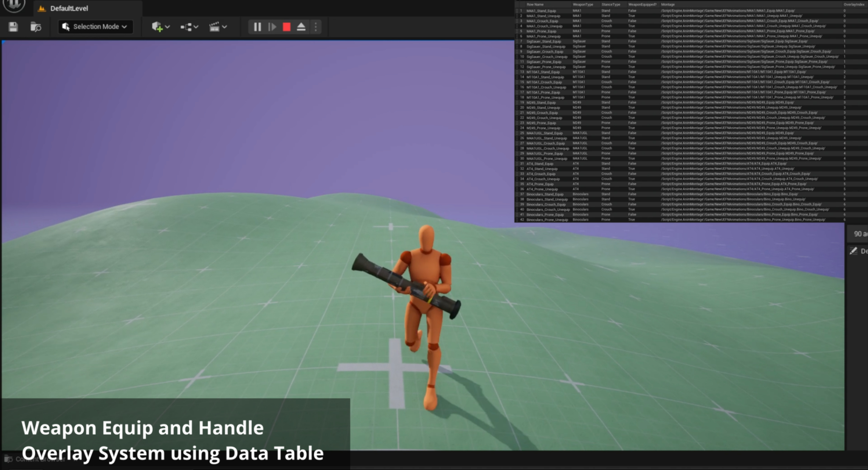This screenshot has width=868, height=470.
Task: Open the Content Browser drawer button
Action: [x=35, y=459]
